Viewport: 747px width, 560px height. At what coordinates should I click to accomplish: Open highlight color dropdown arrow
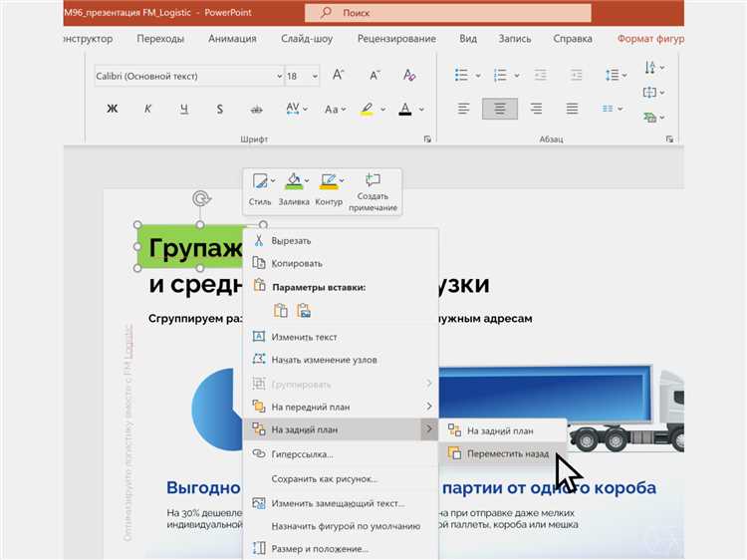(382, 110)
